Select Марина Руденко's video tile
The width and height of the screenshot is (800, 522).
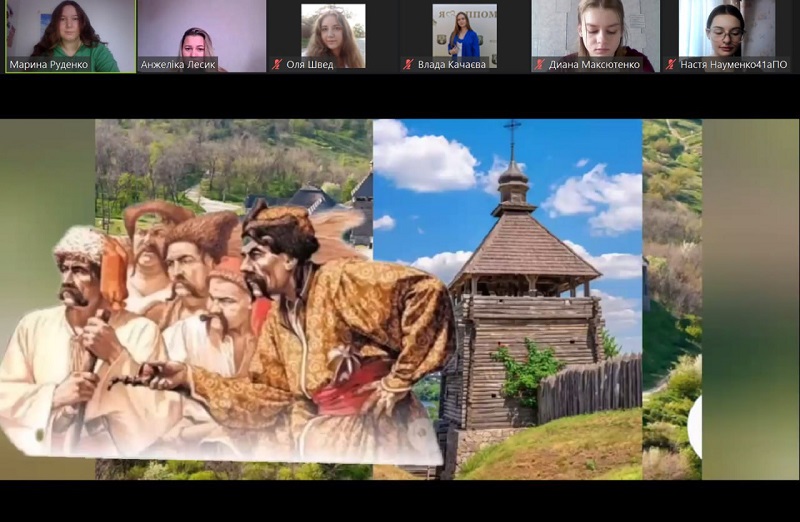click(x=71, y=36)
